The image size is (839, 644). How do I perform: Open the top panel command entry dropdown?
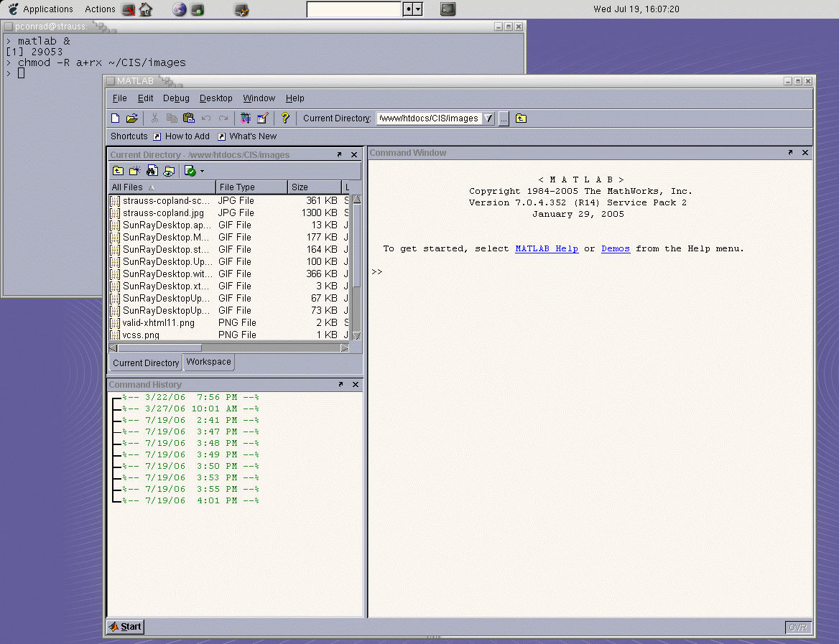point(419,9)
